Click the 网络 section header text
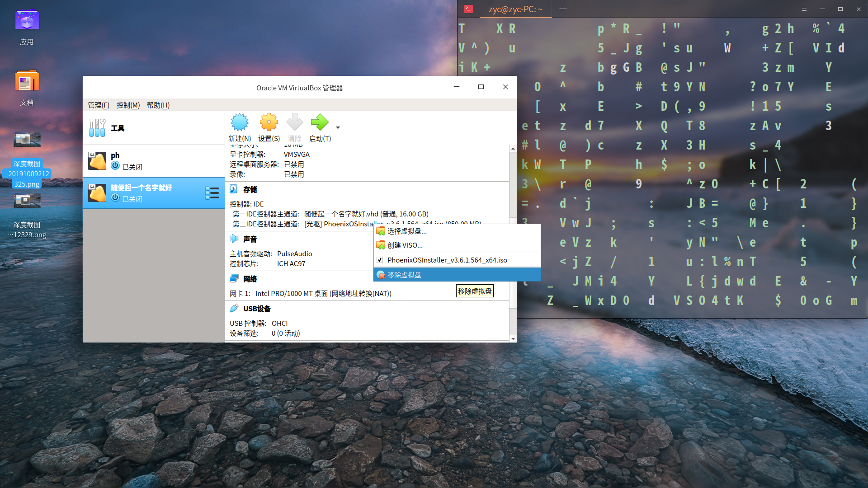The height and width of the screenshot is (488, 868). pyautogui.click(x=250, y=279)
